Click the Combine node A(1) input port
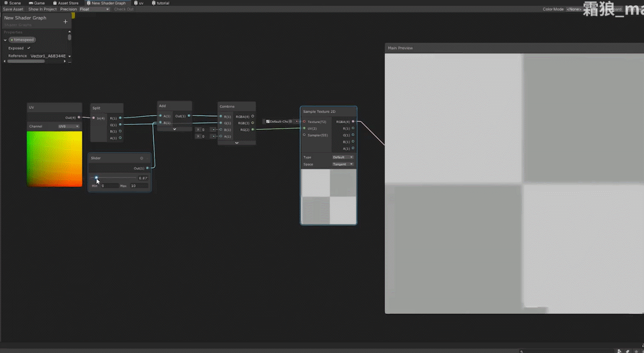644x353 pixels. click(221, 136)
